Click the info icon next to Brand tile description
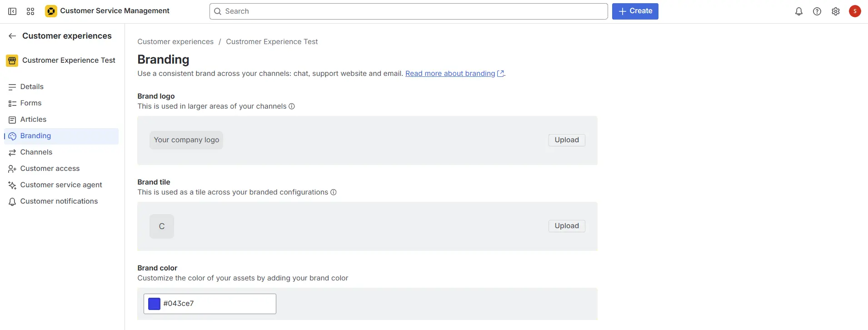This screenshot has width=868, height=330. point(333,192)
